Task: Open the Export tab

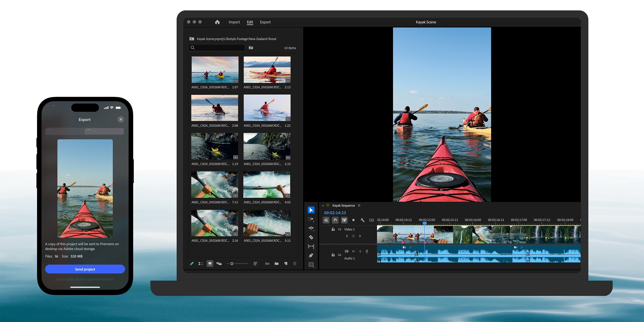Action: [265, 22]
